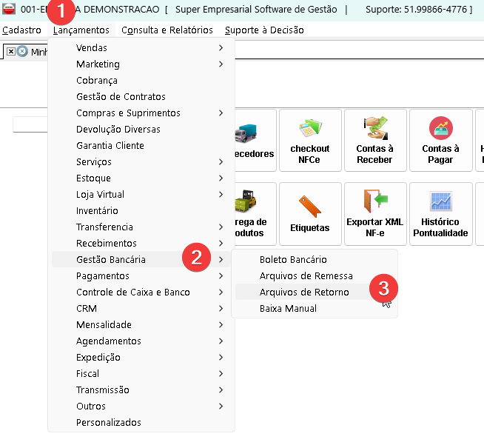Choose Baixa Manual in submenu
Image resolution: width=484 pixels, height=448 pixels.
tap(315, 309)
